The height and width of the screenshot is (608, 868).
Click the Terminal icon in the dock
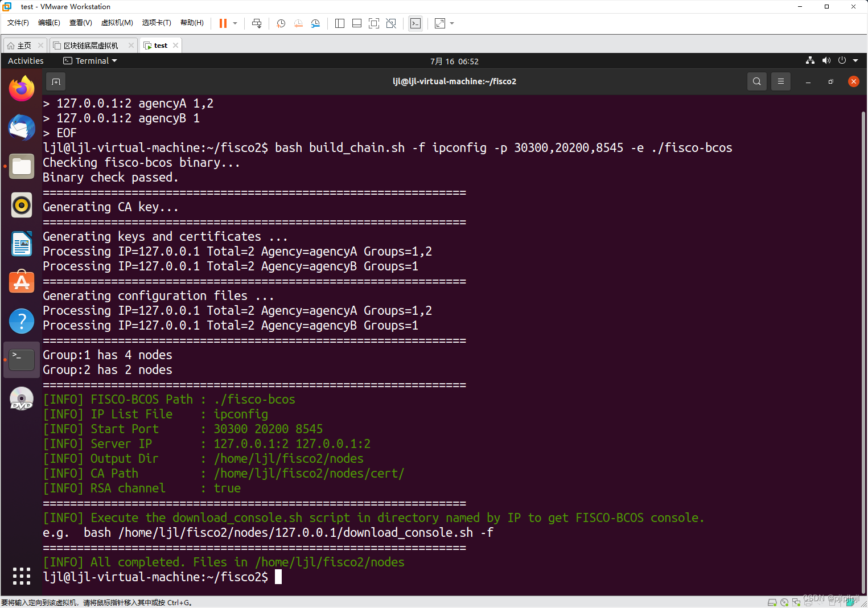pos(22,360)
